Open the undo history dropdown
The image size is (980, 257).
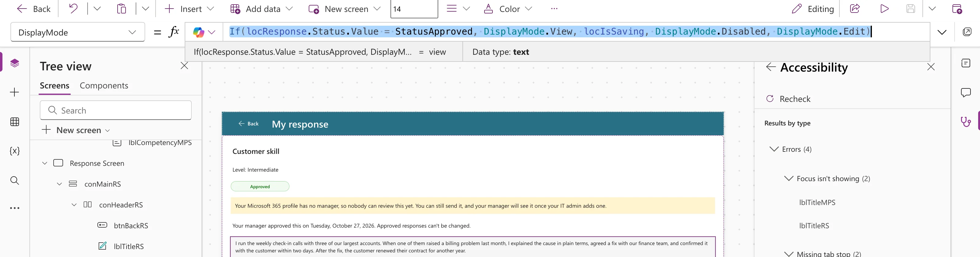[x=97, y=8]
